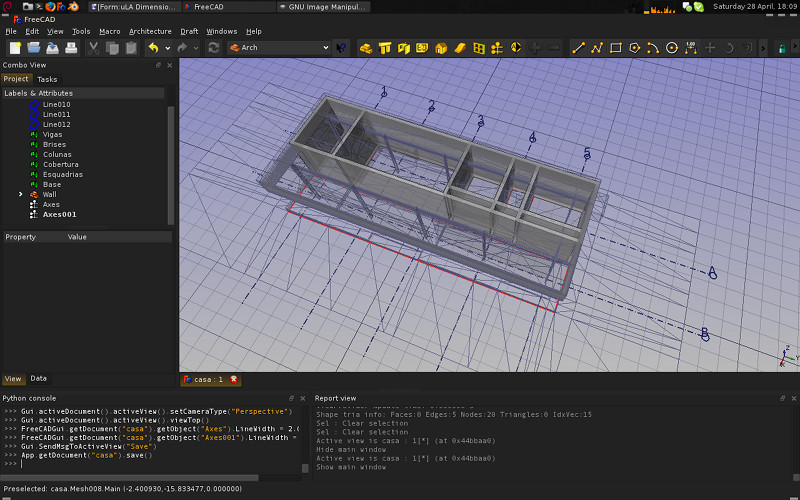Viewport: 800px width, 500px height.
Task: Click the Copy icon in toolbar
Action: click(x=112, y=48)
